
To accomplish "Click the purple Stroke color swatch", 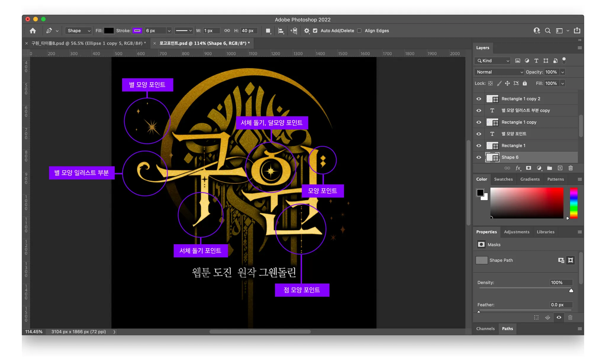I will 137,31.
